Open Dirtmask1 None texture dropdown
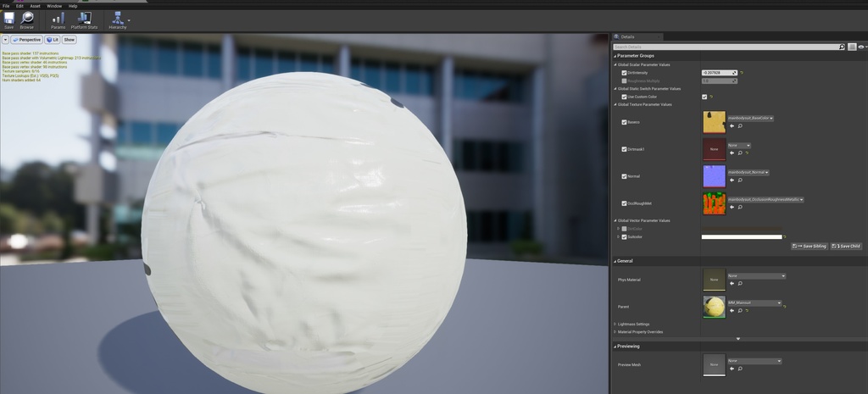Image resolution: width=868 pixels, height=394 pixels. click(x=739, y=146)
